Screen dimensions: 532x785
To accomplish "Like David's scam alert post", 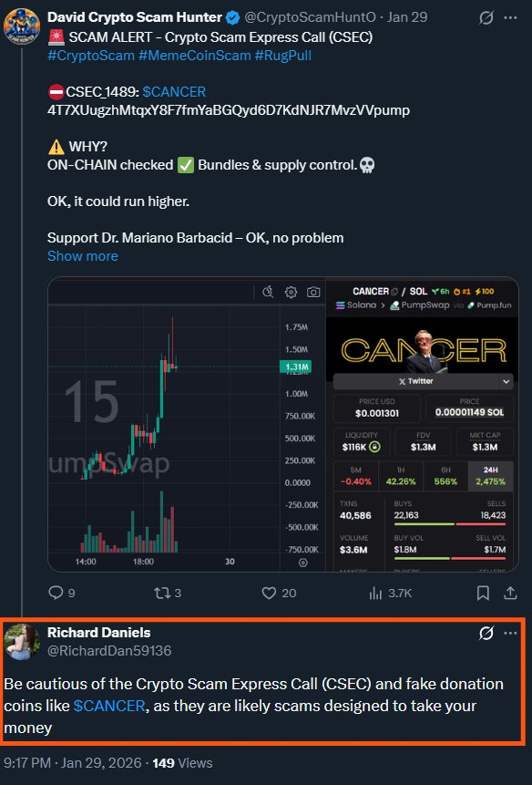I will [x=279, y=593].
